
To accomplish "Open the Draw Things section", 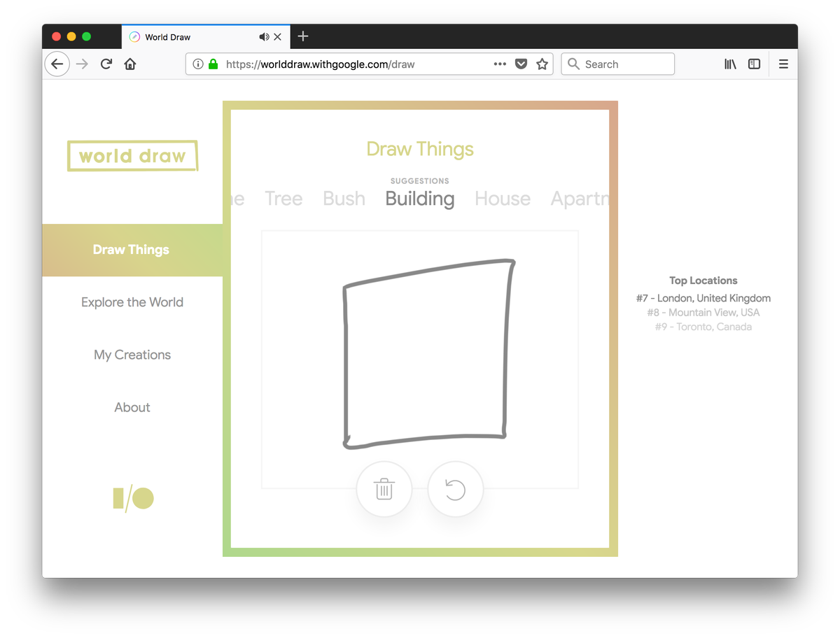I will click(x=132, y=250).
